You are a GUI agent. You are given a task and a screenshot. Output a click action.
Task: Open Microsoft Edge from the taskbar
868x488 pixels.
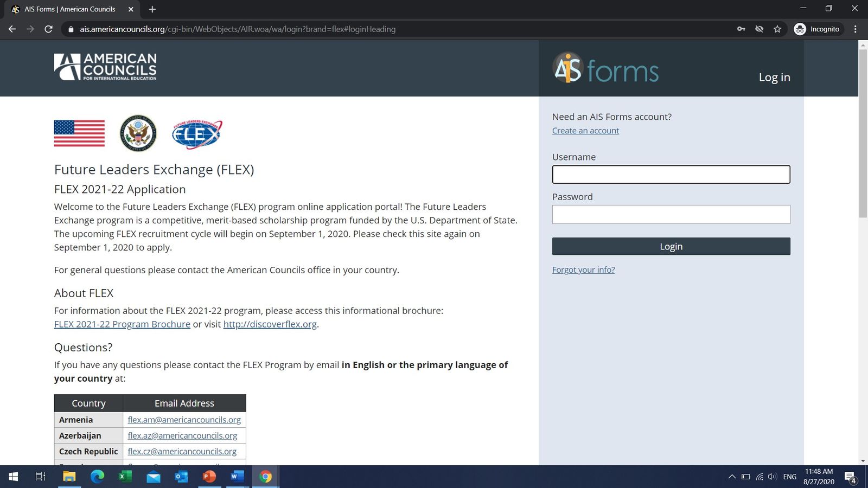point(97,477)
